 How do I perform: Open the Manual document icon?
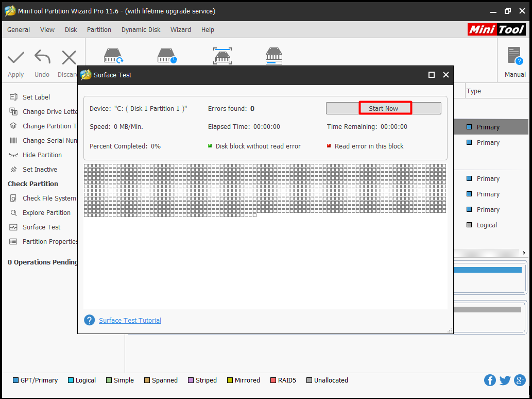(514, 56)
